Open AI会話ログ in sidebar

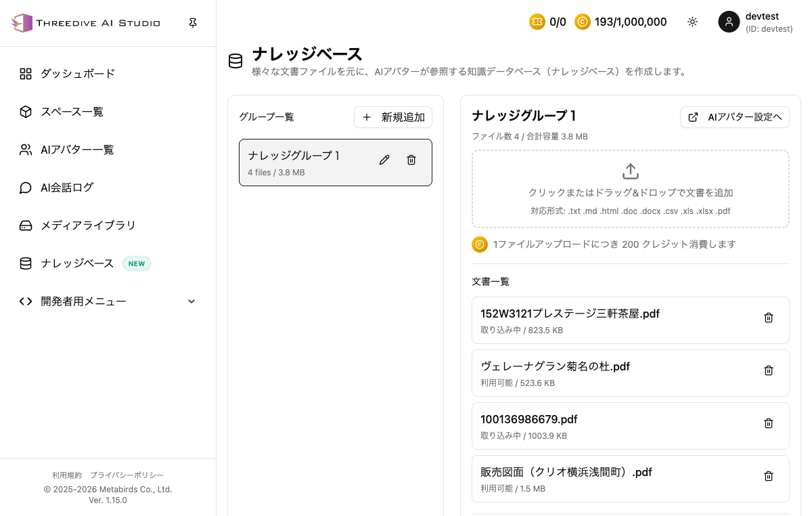108,188
